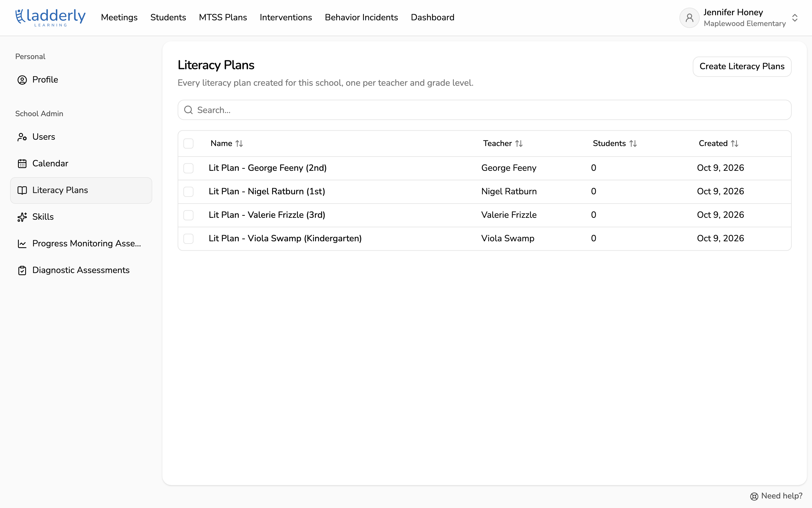Viewport: 812px width, 508px height.
Task: Click the Need help lifebuoy icon
Action: coord(754,496)
